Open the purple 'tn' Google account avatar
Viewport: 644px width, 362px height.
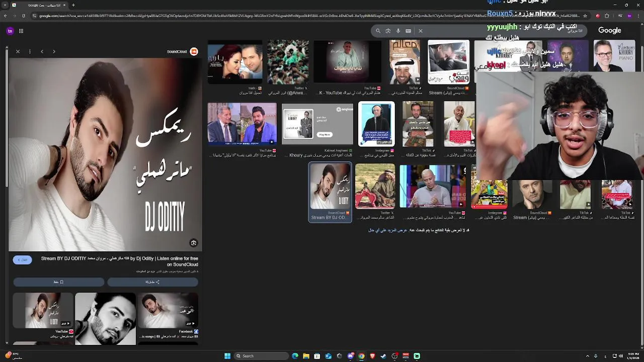click(x=10, y=31)
